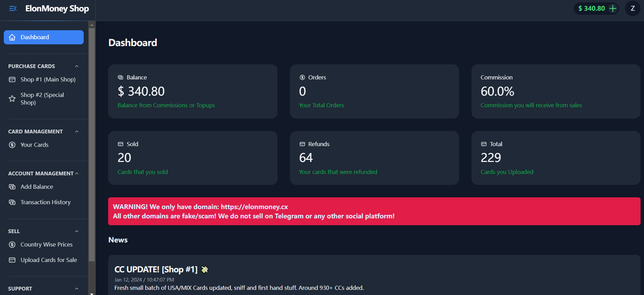
Task: Click the sidebar vertical scrollbar thumb
Action: point(92,144)
